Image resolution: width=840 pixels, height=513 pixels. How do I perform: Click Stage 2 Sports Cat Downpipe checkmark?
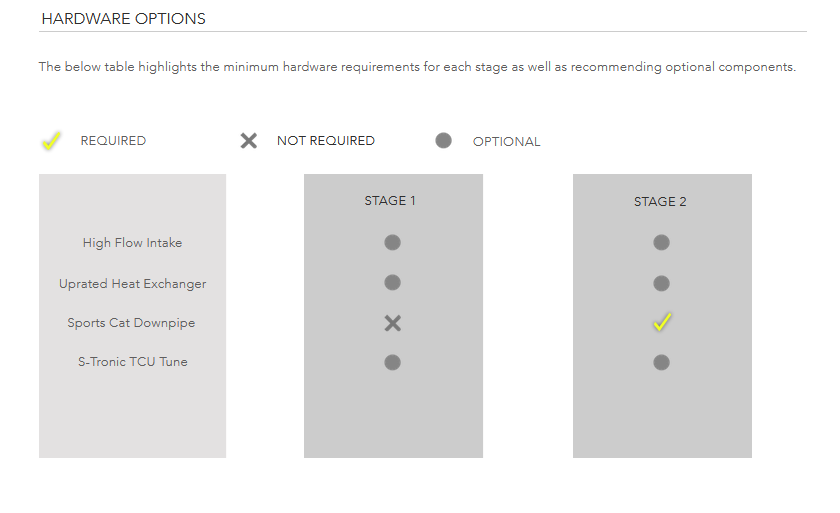(662, 322)
